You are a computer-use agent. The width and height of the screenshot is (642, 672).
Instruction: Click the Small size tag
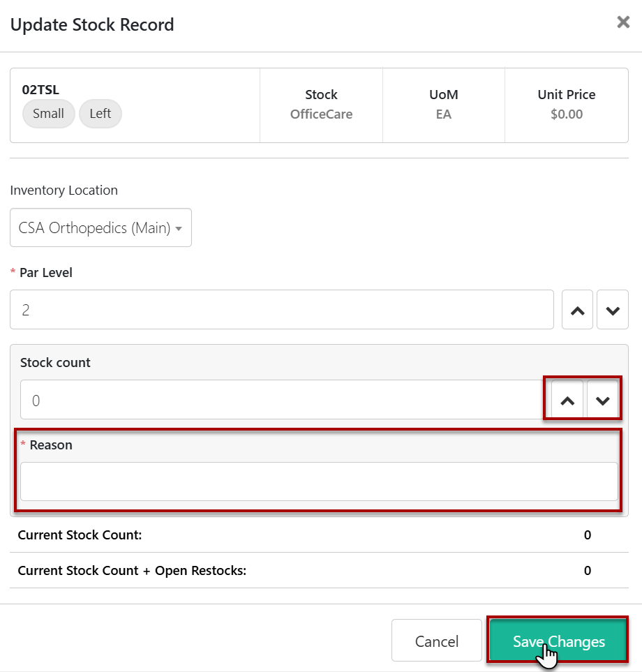coord(48,114)
